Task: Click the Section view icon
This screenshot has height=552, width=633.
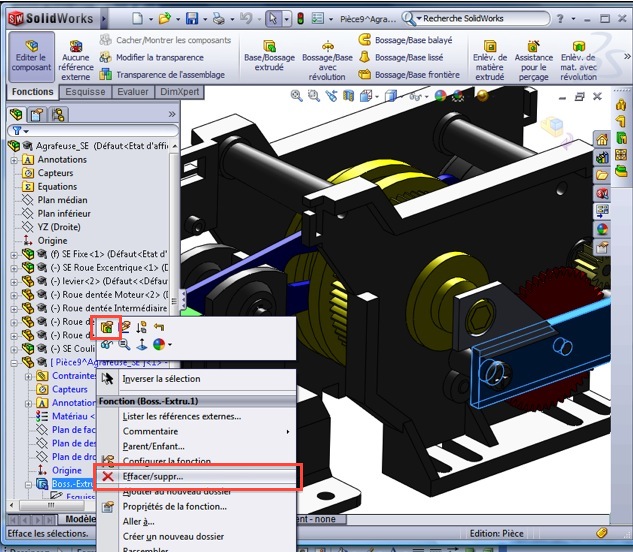Action: [348, 96]
